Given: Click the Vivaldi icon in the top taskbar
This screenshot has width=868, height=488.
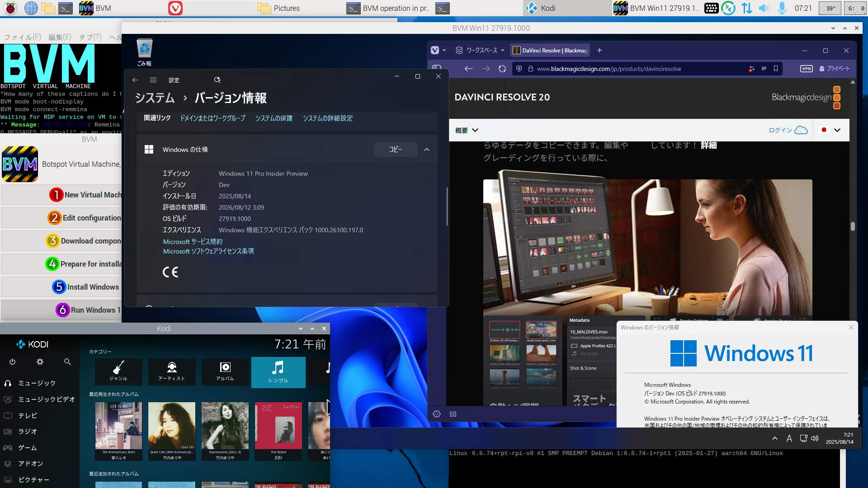Looking at the screenshot, I should click(175, 8).
